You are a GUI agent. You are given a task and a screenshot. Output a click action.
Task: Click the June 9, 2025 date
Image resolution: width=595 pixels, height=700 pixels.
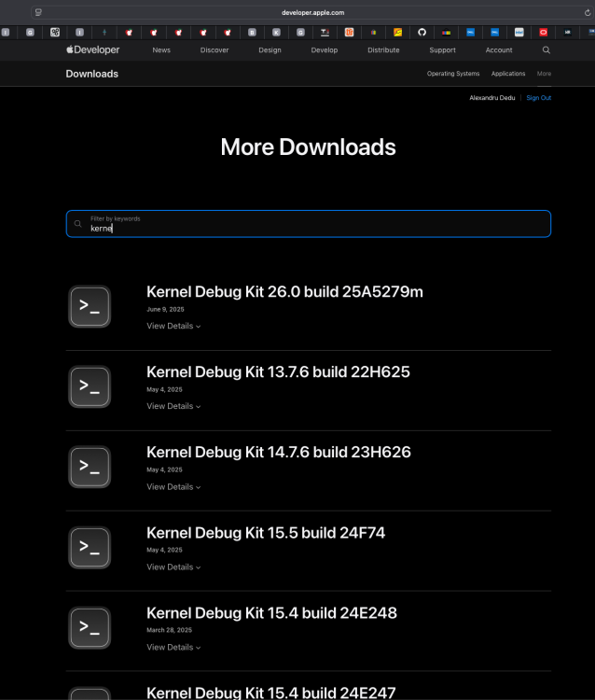(x=165, y=309)
